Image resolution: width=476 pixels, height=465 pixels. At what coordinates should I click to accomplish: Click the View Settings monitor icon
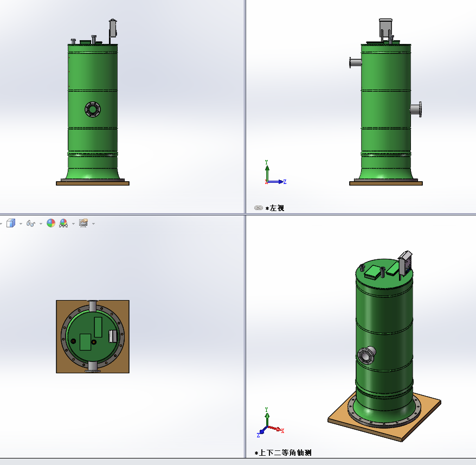pyautogui.click(x=83, y=223)
